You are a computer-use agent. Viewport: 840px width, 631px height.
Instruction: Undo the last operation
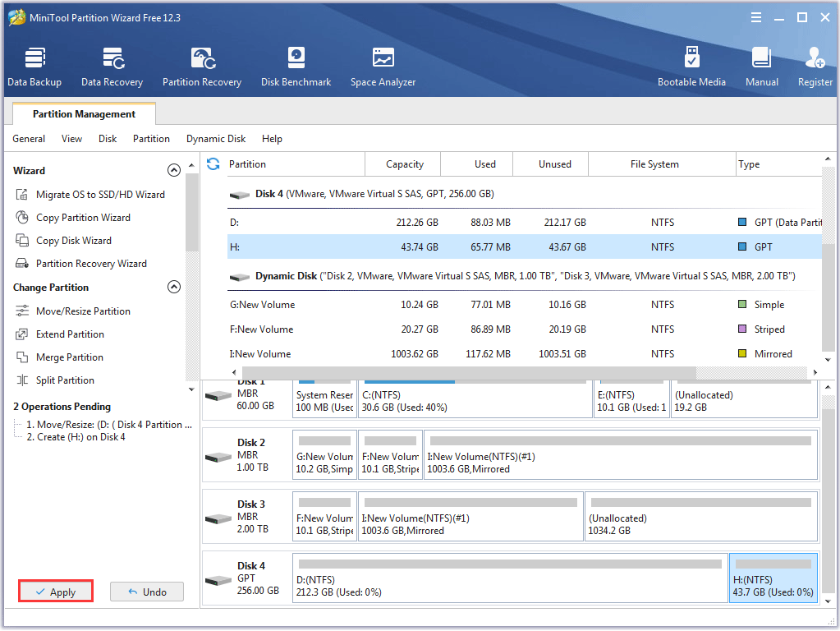[147, 592]
